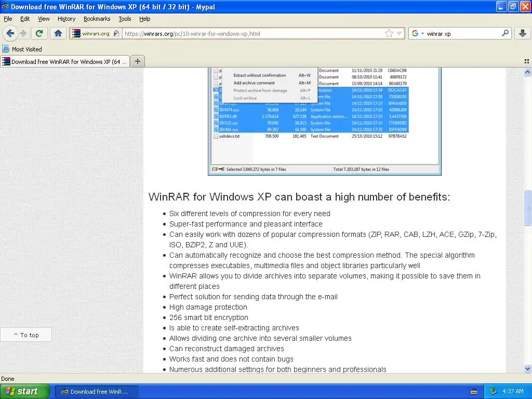
Task: Go back with the Back arrow button
Action: tap(10, 33)
